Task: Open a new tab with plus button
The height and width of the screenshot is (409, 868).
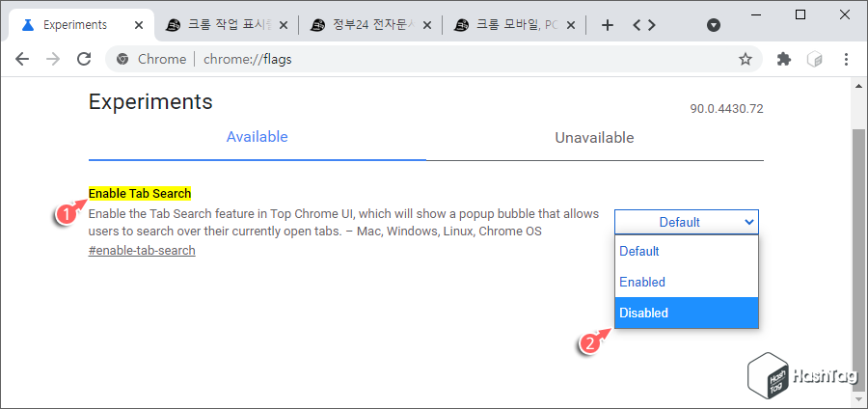Action: 608,25
